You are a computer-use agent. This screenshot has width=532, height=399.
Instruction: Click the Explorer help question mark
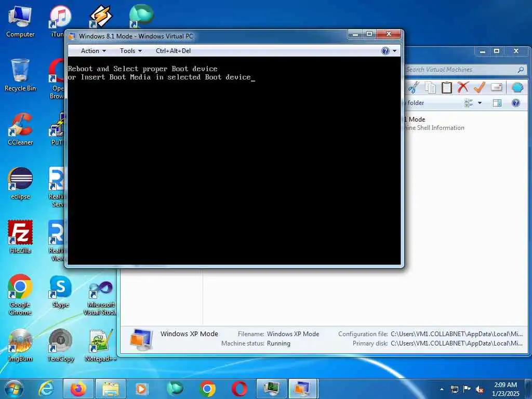[x=515, y=103]
